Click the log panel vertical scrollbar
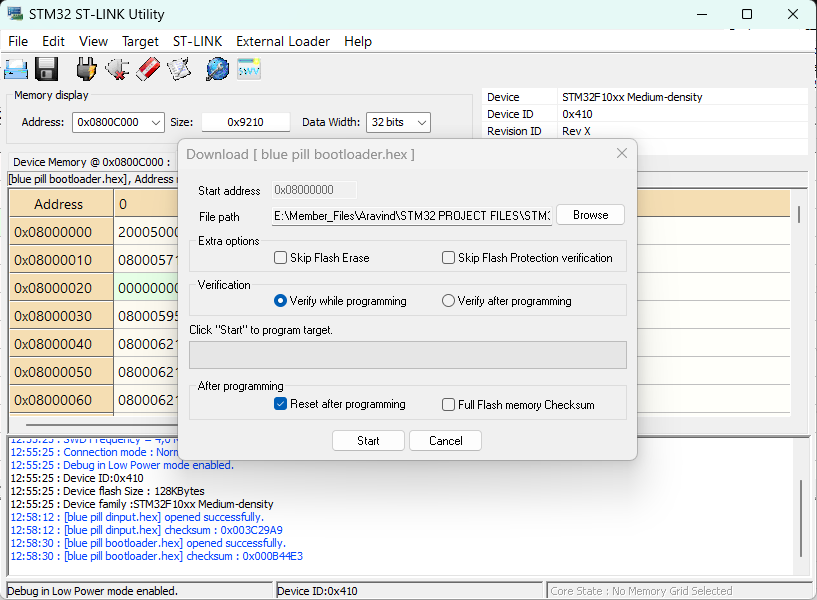817x600 pixels. tap(801, 518)
